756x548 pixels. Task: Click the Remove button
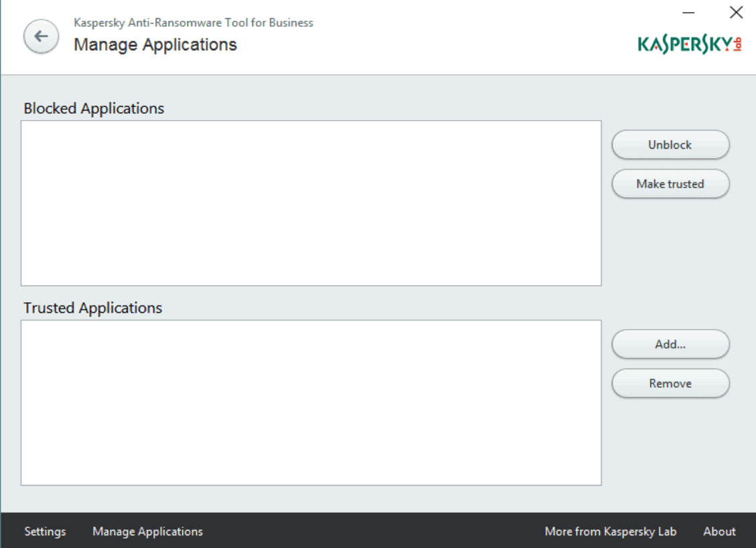670,383
